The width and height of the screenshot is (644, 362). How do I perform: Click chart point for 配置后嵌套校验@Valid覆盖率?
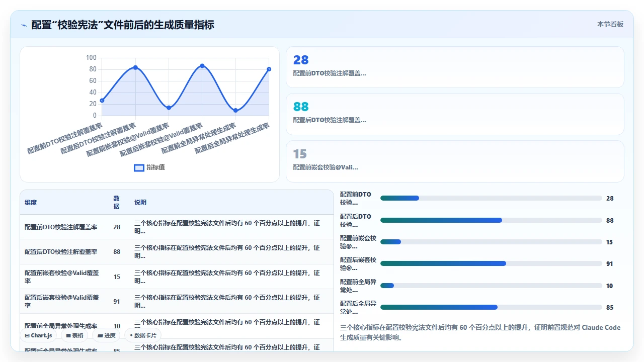click(x=202, y=66)
